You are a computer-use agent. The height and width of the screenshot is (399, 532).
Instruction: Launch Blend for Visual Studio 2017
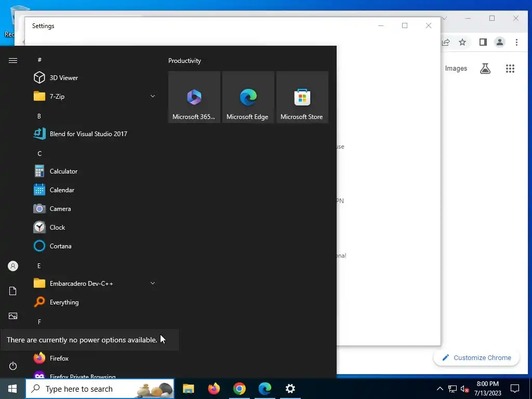pyautogui.click(x=95, y=134)
